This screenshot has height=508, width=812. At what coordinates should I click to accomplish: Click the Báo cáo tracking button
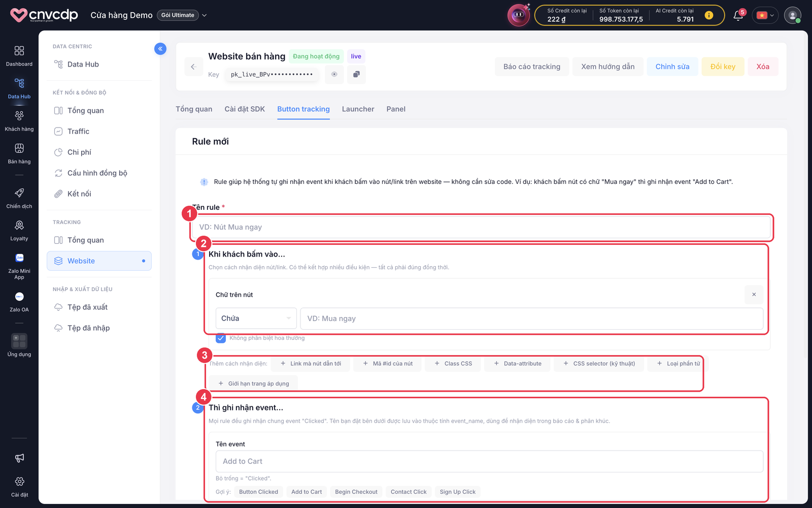pos(532,67)
